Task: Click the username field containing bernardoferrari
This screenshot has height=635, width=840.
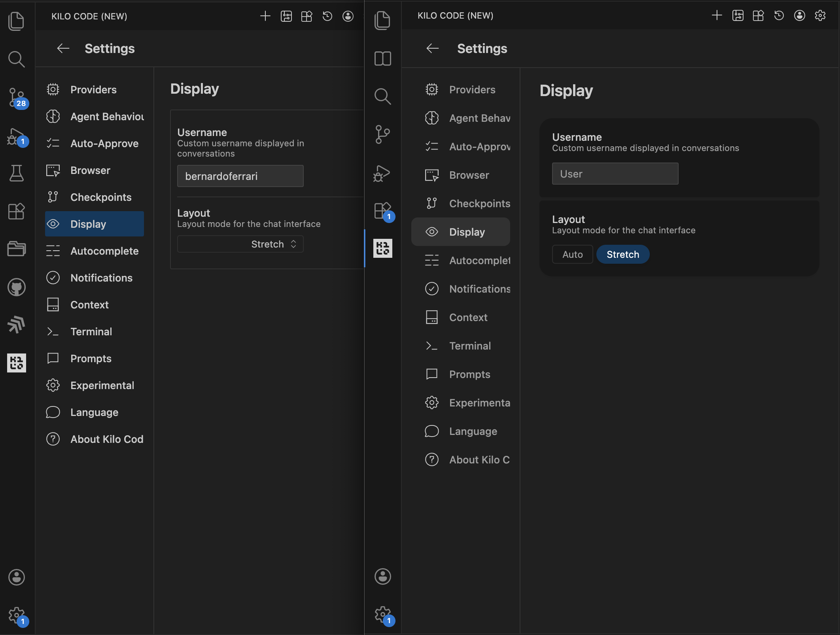Action: point(240,176)
